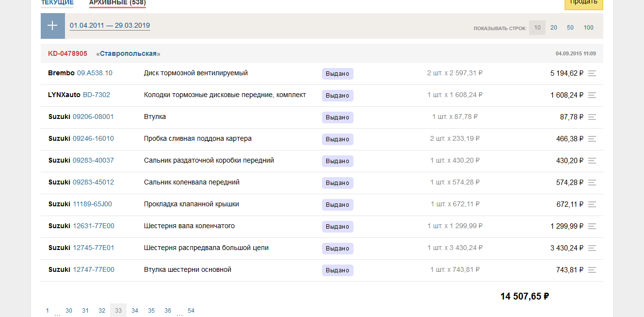
Task: Go to page 30
Action: pyautogui.click(x=69, y=311)
